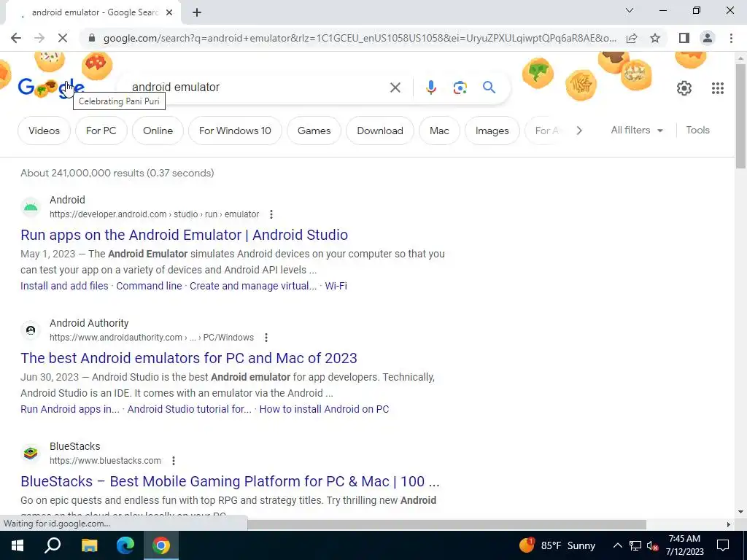Search by image with Google Lens
747x560 pixels.
[460, 87]
